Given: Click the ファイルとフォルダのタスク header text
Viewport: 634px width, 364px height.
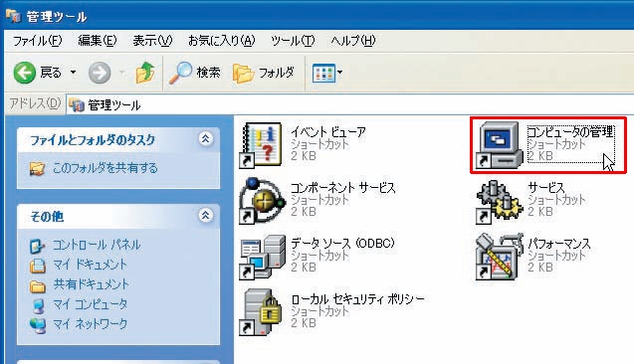Looking at the screenshot, I should pos(93,140).
